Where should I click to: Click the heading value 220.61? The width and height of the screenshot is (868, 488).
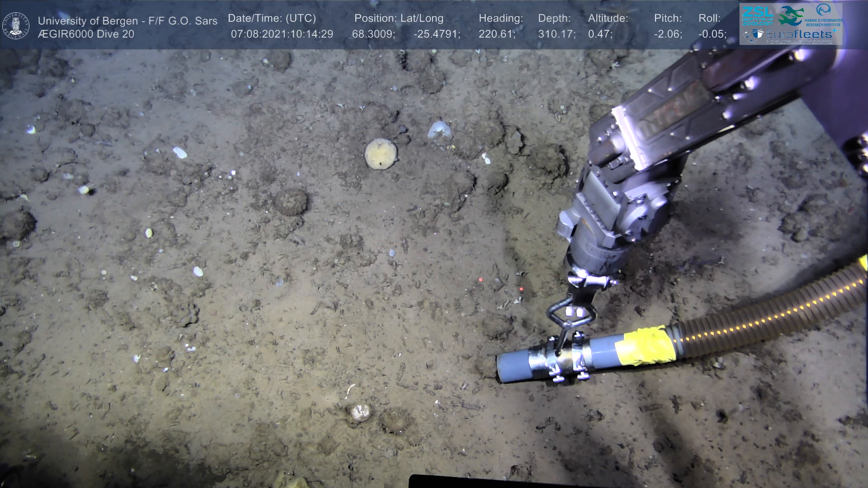click(497, 34)
